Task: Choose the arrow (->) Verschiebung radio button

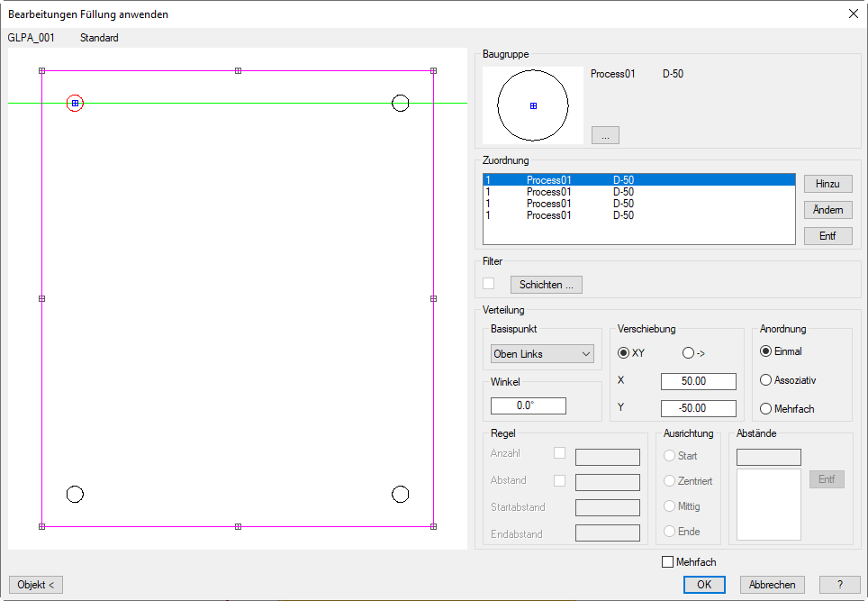Action: (x=689, y=353)
